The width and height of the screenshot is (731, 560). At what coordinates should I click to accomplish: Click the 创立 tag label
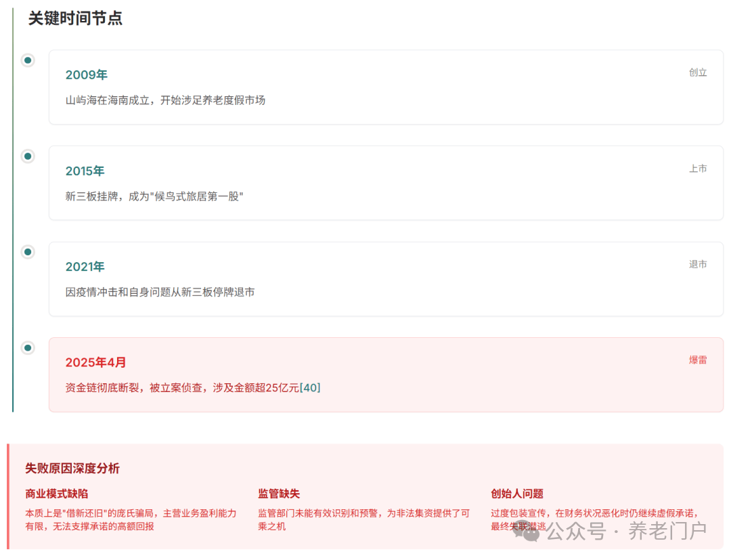(698, 72)
